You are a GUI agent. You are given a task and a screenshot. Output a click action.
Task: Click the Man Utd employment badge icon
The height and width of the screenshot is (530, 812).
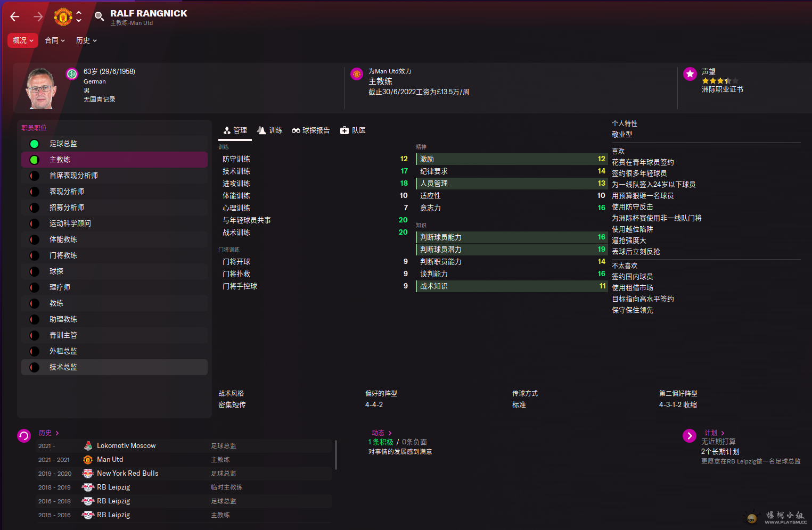click(357, 74)
